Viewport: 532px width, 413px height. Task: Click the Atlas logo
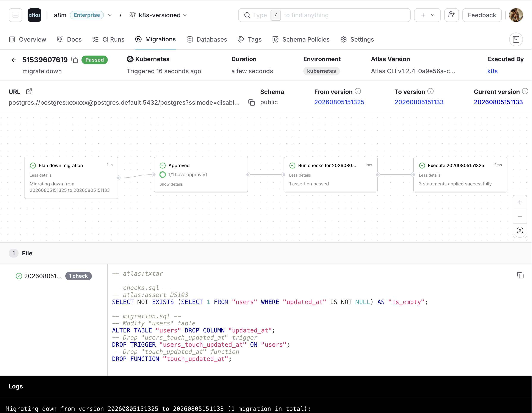click(x=34, y=15)
